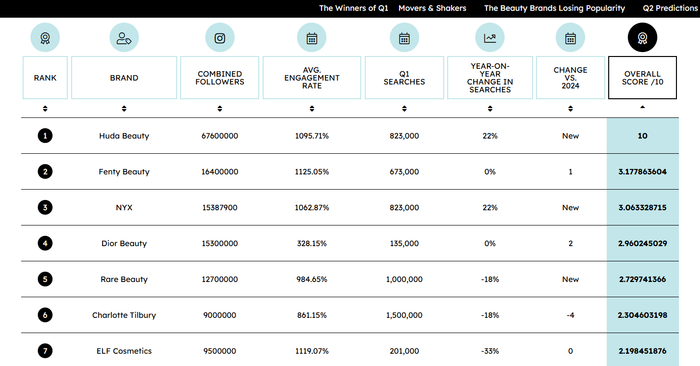Click calendar icon above Avg. Engagement Rate
Viewport: 700px width, 366px height.
[x=312, y=38]
